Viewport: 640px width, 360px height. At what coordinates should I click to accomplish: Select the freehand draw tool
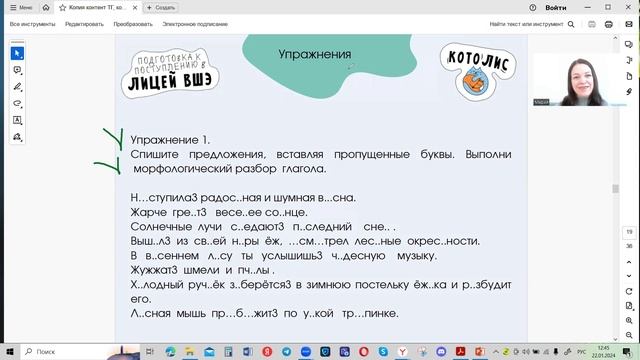(x=17, y=103)
